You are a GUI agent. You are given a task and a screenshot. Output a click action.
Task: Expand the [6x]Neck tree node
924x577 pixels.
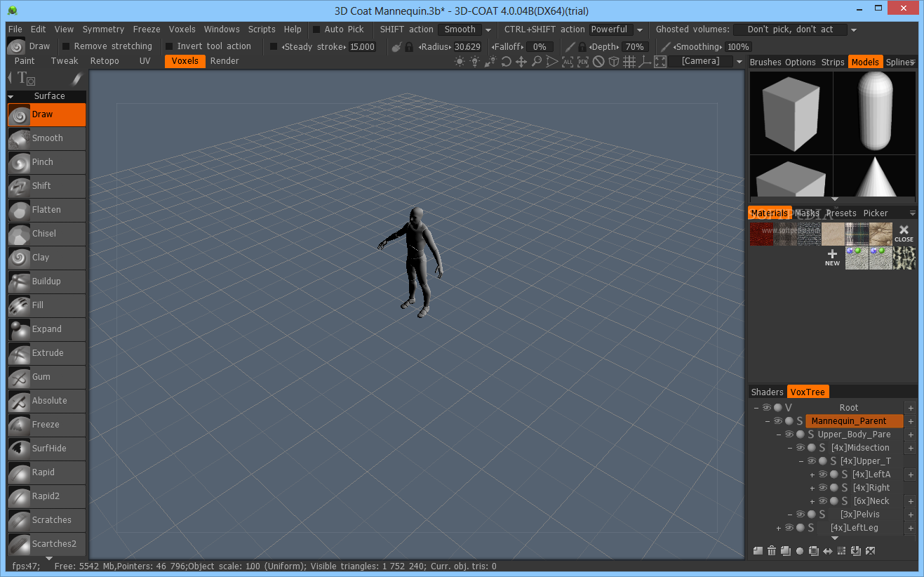[812, 501]
